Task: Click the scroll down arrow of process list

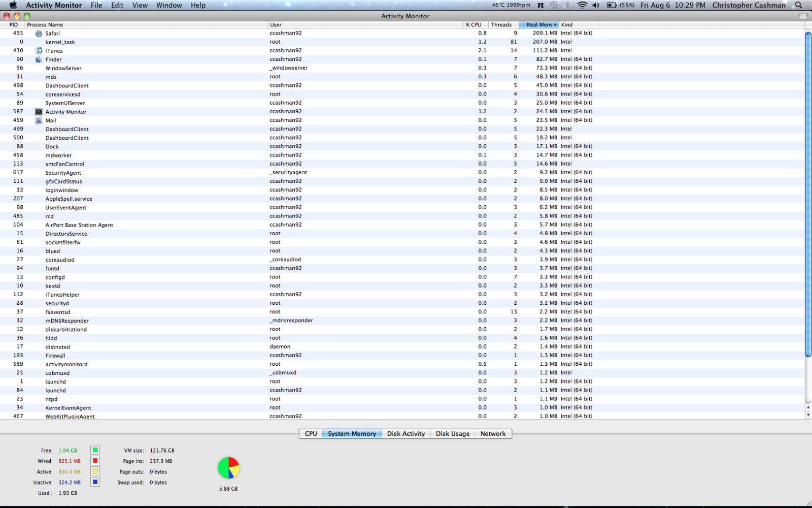Action: [x=808, y=415]
